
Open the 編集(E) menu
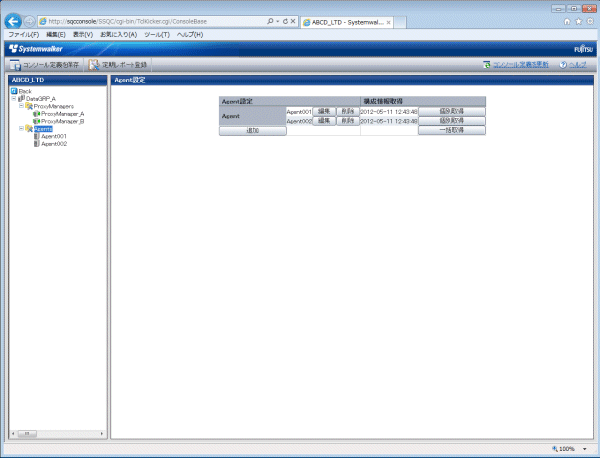tap(56, 35)
